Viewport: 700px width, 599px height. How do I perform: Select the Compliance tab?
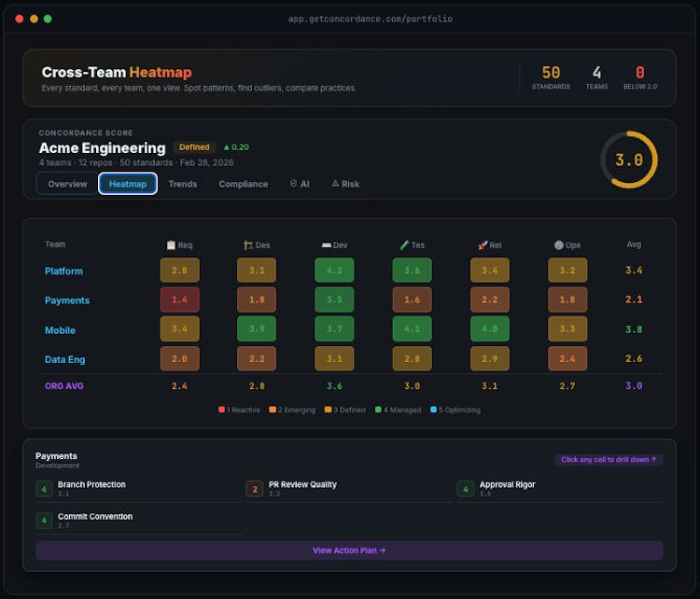coord(243,184)
